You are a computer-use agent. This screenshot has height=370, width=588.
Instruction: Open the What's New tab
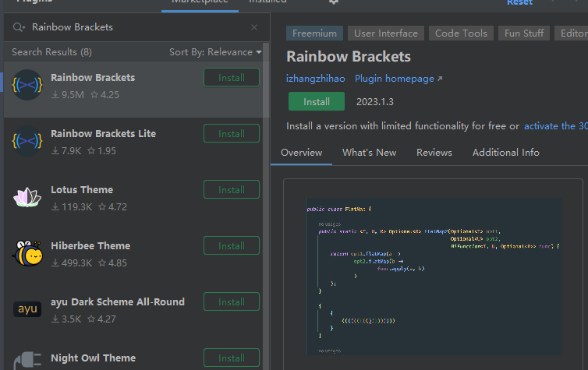(x=370, y=153)
